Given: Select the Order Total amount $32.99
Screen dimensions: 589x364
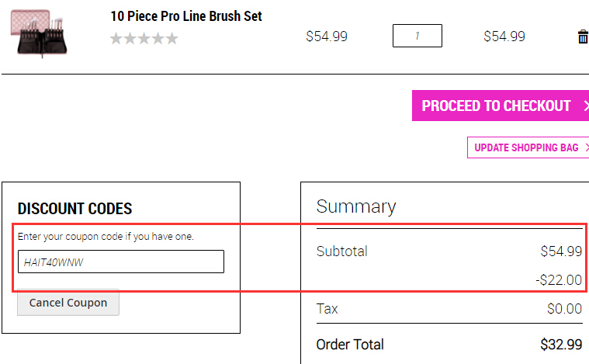Looking at the screenshot, I should [561, 345].
